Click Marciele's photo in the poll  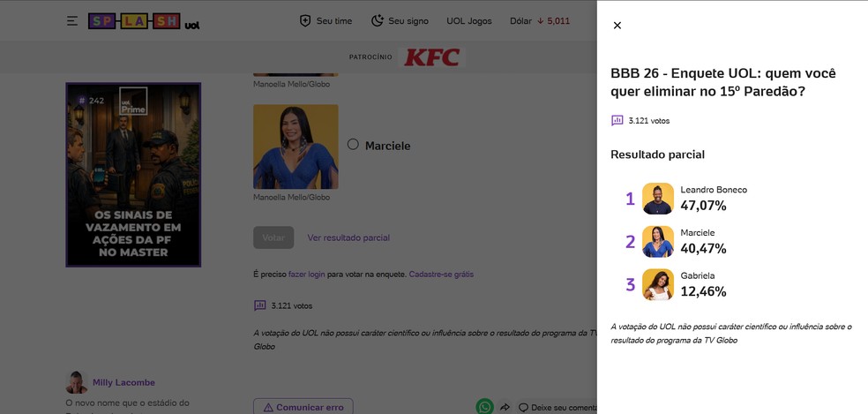[x=296, y=147]
